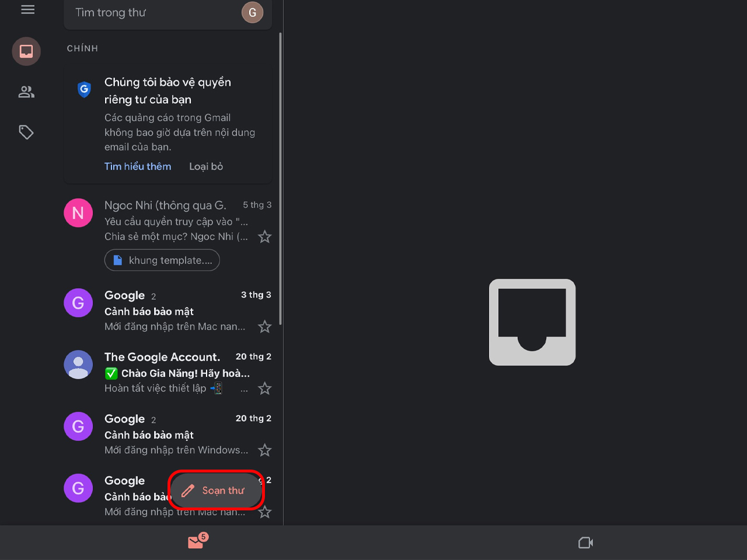Open the hamburger main menu
This screenshot has height=560, width=747.
(27, 10)
